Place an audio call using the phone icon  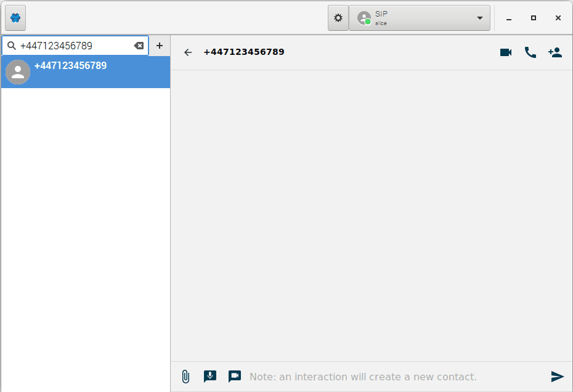click(x=530, y=52)
